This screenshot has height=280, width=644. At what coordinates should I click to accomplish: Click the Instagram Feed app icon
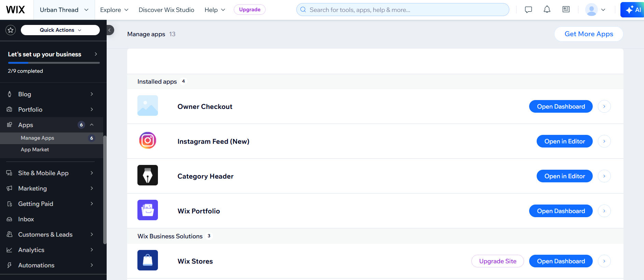(148, 140)
